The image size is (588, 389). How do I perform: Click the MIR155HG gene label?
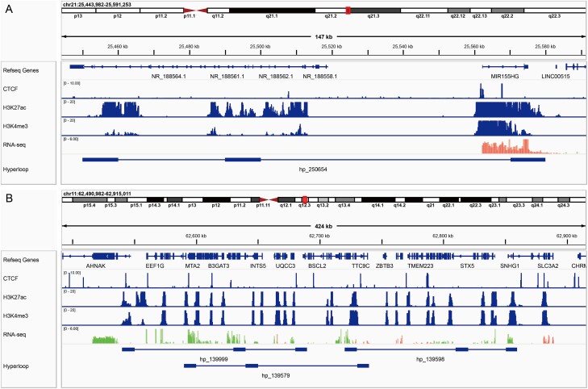tap(505, 76)
